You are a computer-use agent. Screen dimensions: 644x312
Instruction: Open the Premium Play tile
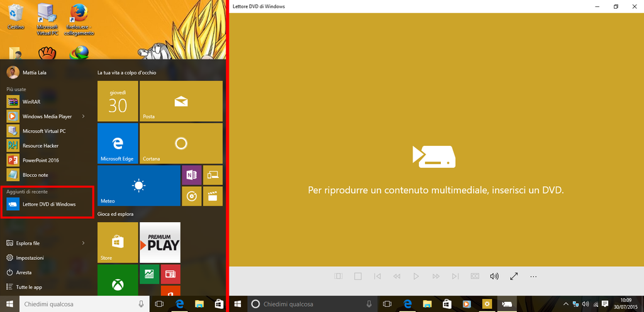160,242
